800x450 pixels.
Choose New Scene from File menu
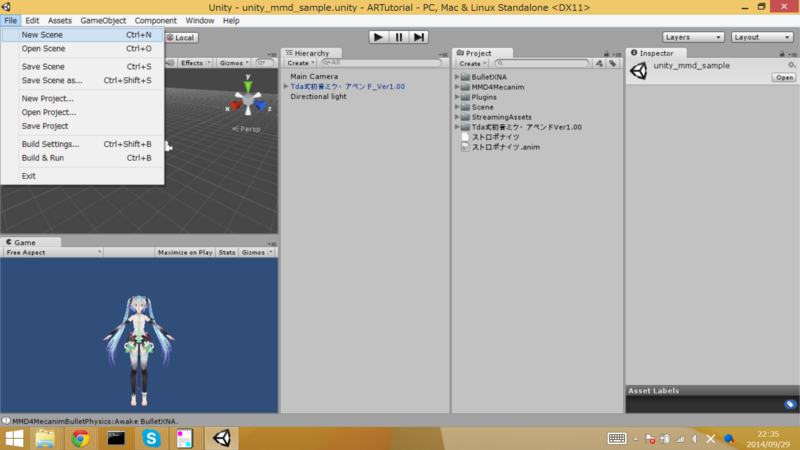83,35
